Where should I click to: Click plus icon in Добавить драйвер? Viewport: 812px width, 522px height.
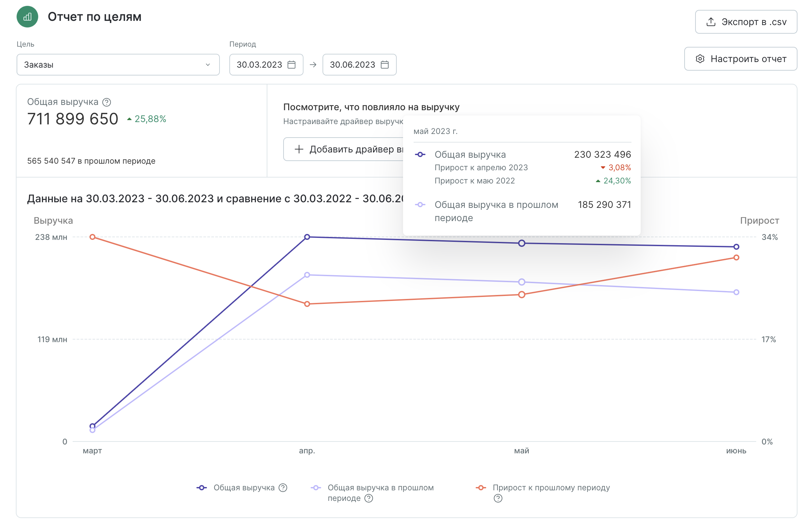coord(299,149)
